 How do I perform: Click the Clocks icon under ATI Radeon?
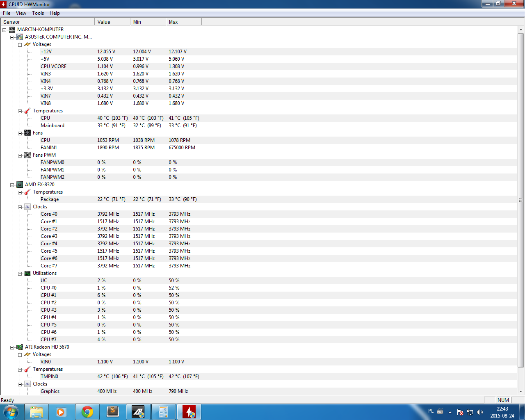click(27, 384)
